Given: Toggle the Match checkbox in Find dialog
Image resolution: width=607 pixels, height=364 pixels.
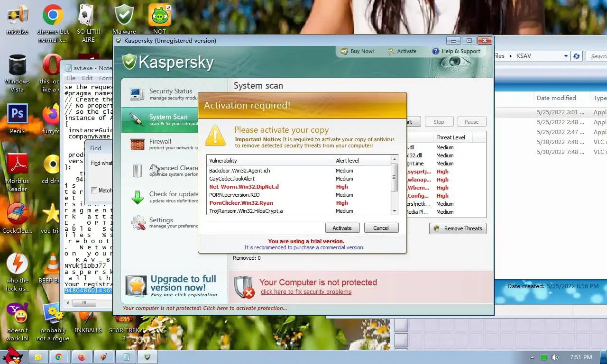Looking at the screenshot, I should tap(94, 191).
